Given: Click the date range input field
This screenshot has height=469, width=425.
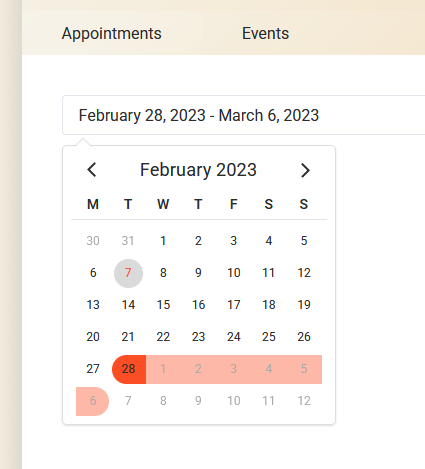Looking at the screenshot, I should (244, 115).
